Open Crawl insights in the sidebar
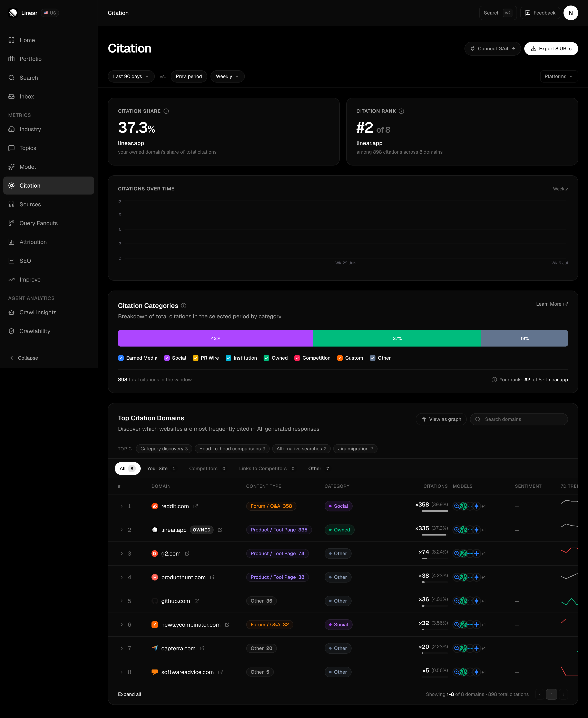 pos(49,312)
